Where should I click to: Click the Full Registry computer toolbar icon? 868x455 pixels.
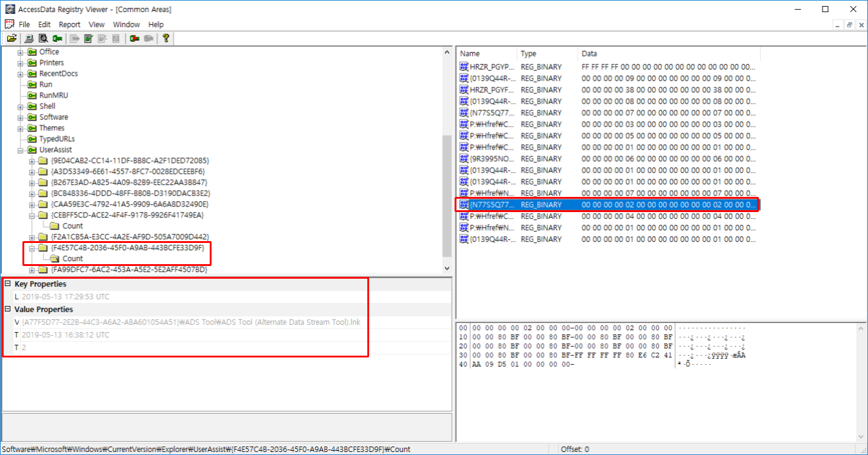29,38
